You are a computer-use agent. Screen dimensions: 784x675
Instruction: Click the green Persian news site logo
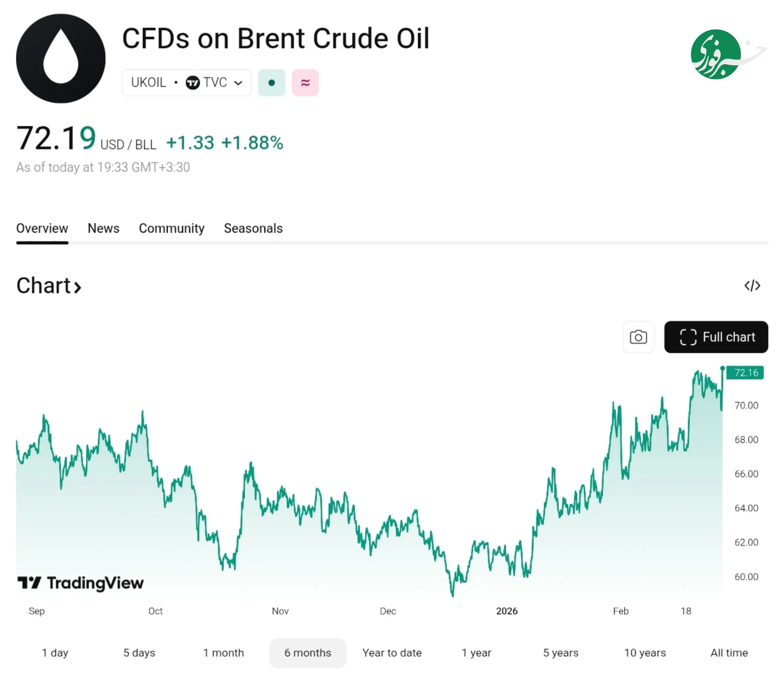click(716, 55)
